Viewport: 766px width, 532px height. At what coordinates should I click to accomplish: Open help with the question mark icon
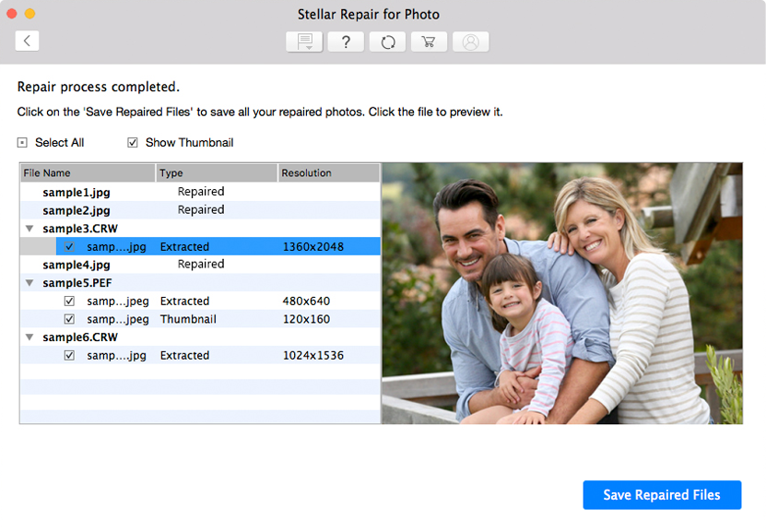point(346,42)
